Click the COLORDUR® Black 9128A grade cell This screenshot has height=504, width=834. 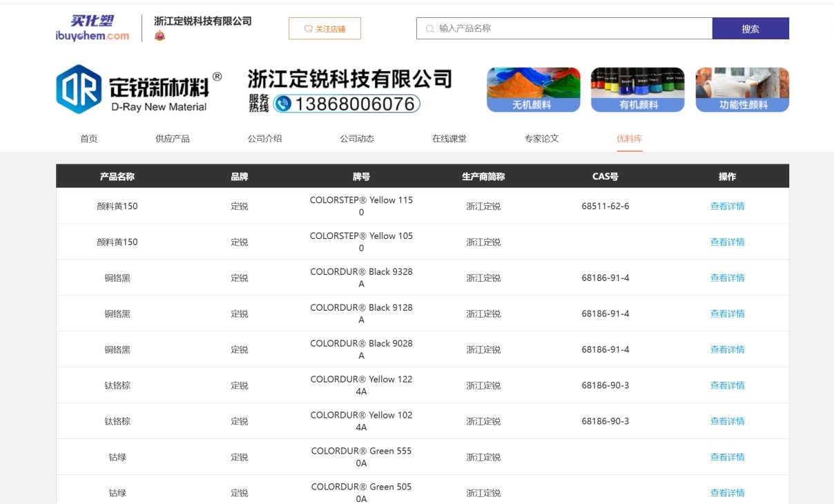click(361, 313)
